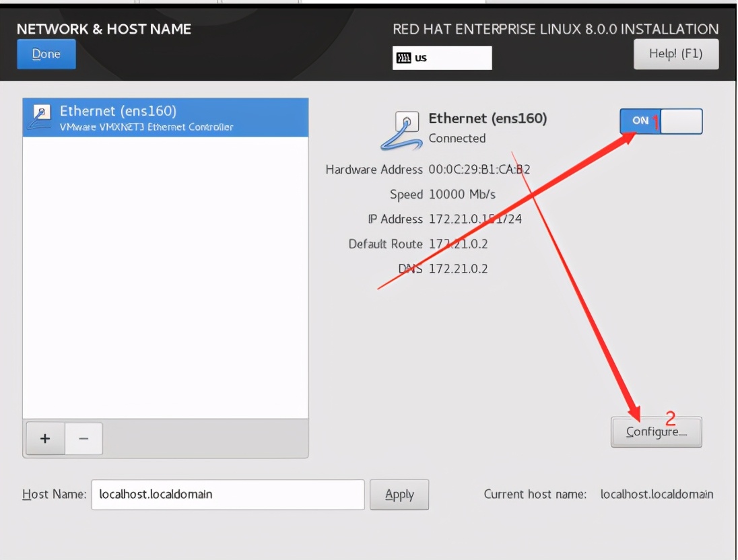Image resolution: width=738 pixels, height=560 pixels.
Task: Click the RED HAT ENTERPRISE LINUX 8.0.0 INSTALLATION title
Action: pyautogui.click(x=556, y=29)
